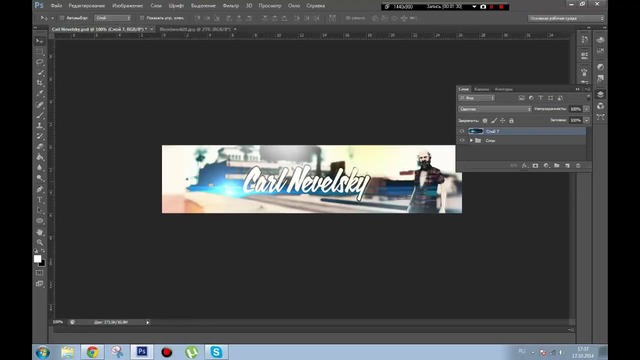
Task: Hide the Слой 7 layer
Action: 462,131
